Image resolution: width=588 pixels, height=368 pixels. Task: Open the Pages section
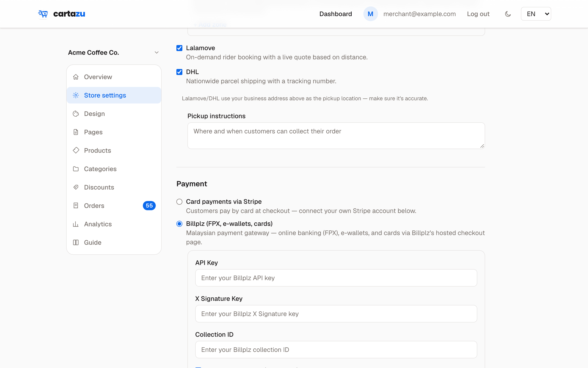(x=114, y=132)
